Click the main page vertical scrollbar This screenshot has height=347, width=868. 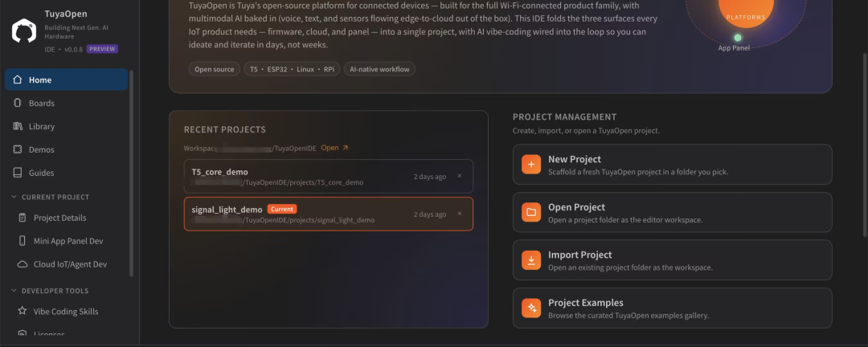[865, 145]
